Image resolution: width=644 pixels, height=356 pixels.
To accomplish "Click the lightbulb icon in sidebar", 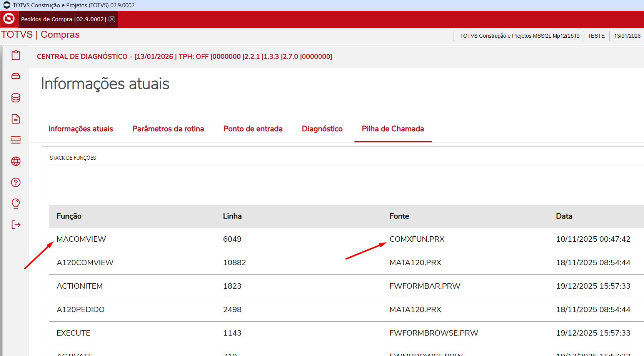I will 16,203.
